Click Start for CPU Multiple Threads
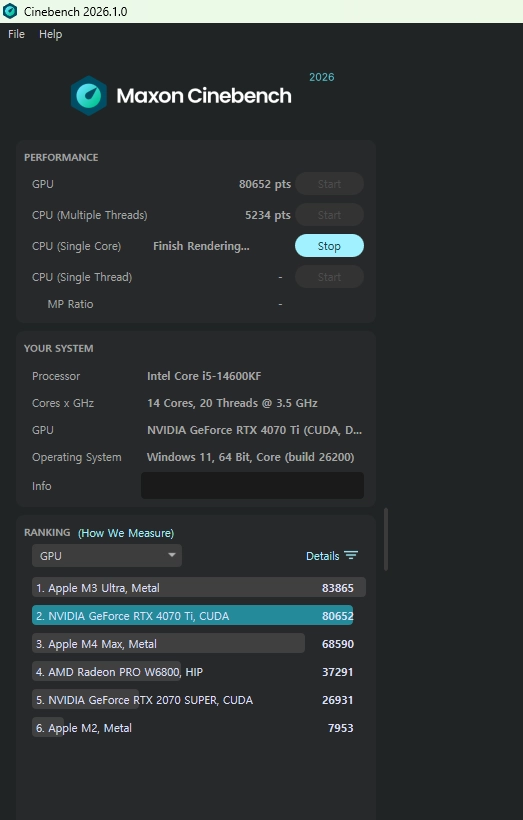The height and width of the screenshot is (820, 523). pos(329,215)
